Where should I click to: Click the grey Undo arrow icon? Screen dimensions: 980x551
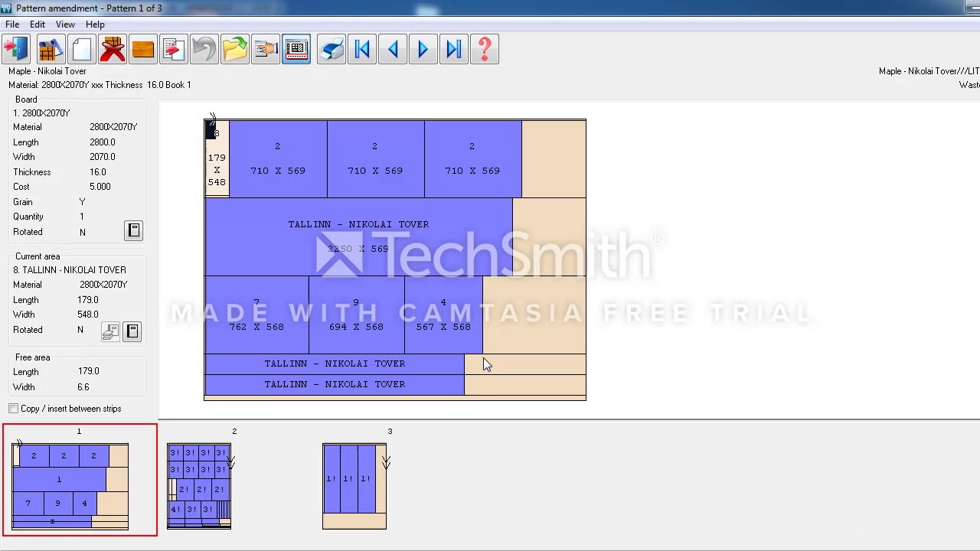click(204, 50)
